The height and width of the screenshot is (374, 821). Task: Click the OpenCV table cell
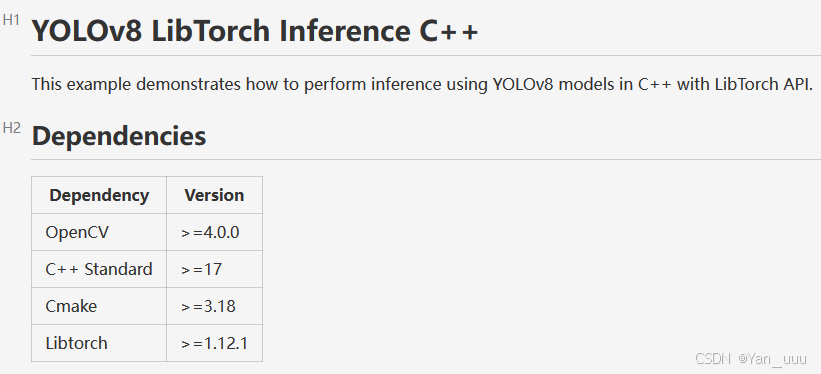click(99, 232)
